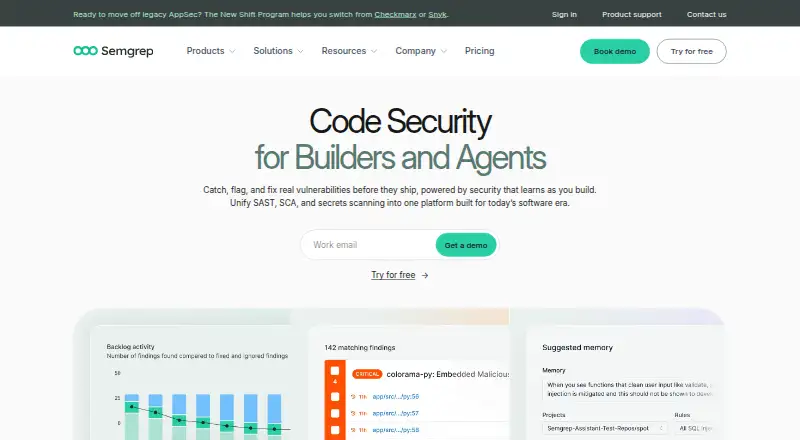Check the box for the py:57 row
The height and width of the screenshot is (440, 800).
click(335, 413)
